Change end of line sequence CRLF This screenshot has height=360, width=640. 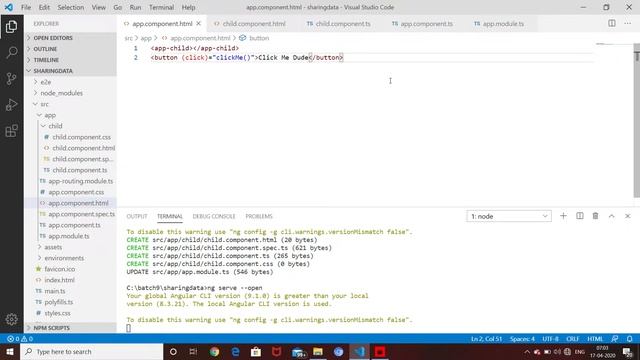(573, 339)
